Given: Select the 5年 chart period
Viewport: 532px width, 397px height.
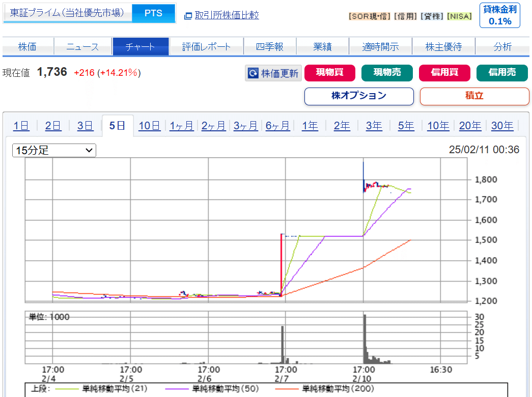Looking at the screenshot, I should coord(406,126).
